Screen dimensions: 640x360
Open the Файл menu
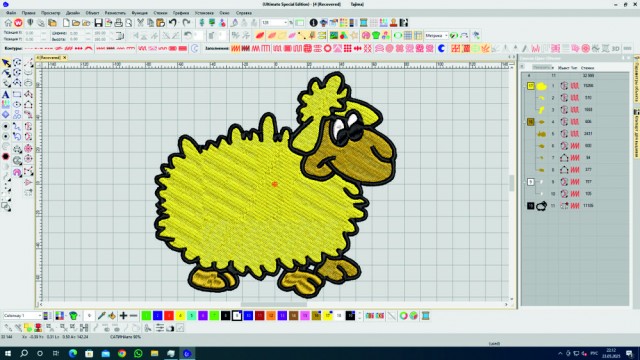pos(11,13)
